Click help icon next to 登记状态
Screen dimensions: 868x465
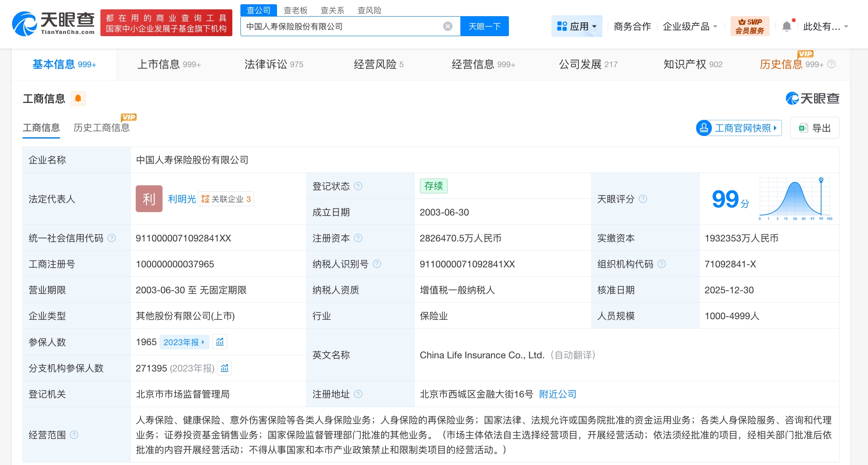click(358, 186)
